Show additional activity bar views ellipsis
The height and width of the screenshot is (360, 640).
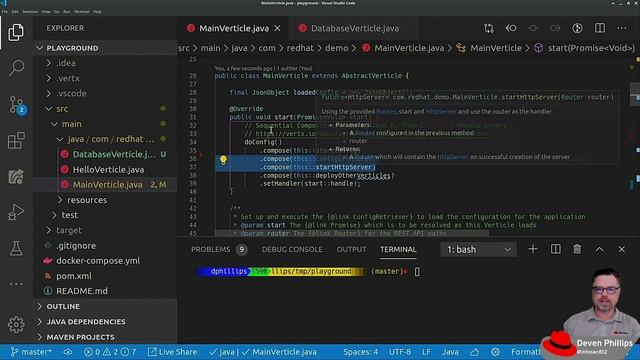tap(16, 284)
